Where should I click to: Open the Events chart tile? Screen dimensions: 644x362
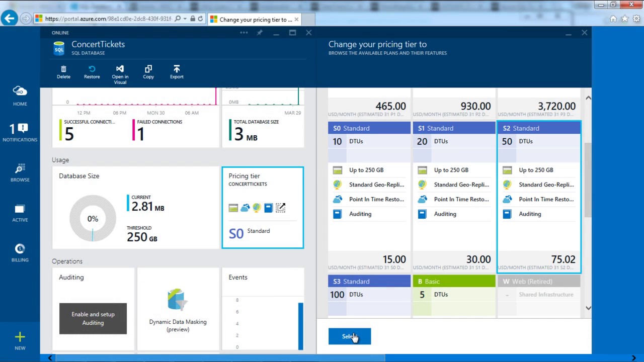(x=263, y=309)
